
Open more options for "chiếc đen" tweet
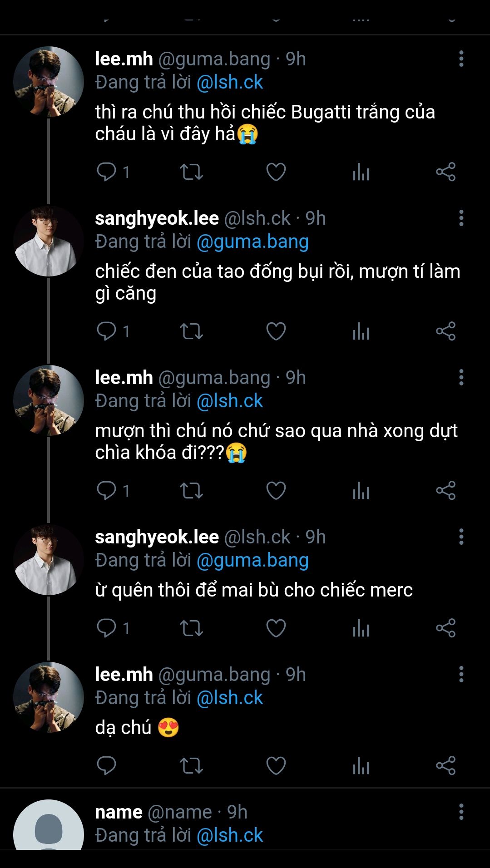click(x=461, y=218)
